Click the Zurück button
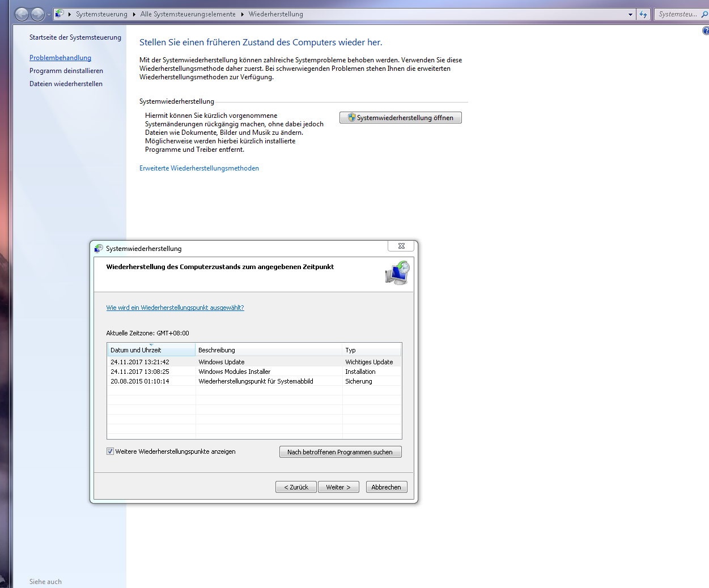This screenshot has height=588, width=709. coord(296,487)
